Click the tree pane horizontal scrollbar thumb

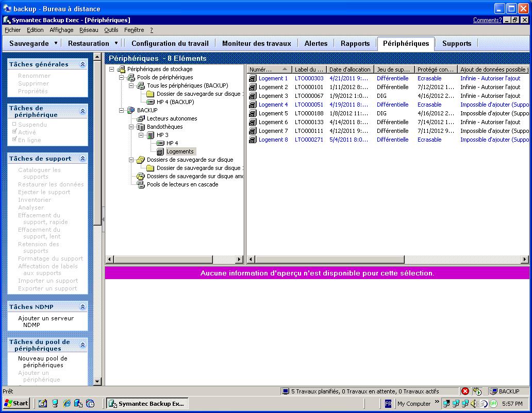pyautogui.click(x=163, y=260)
